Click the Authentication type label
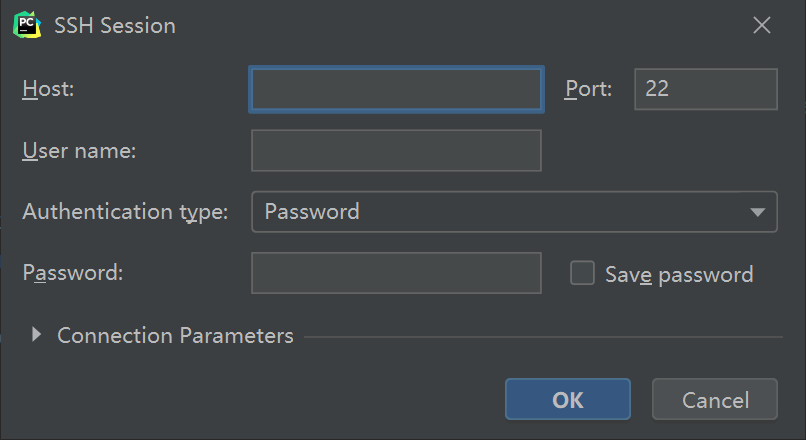806x440 pixels. point(125,212)
